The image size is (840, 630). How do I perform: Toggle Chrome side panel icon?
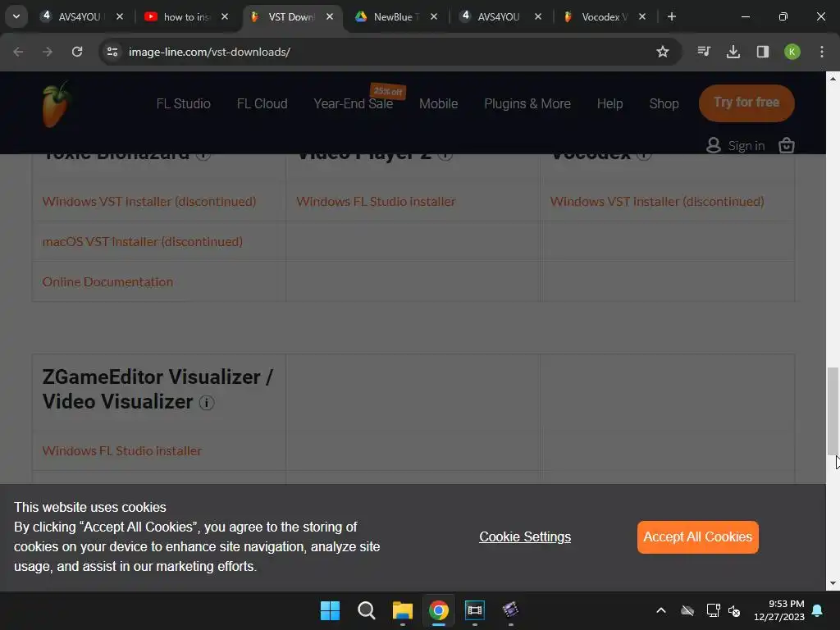[x=762, y=52]
